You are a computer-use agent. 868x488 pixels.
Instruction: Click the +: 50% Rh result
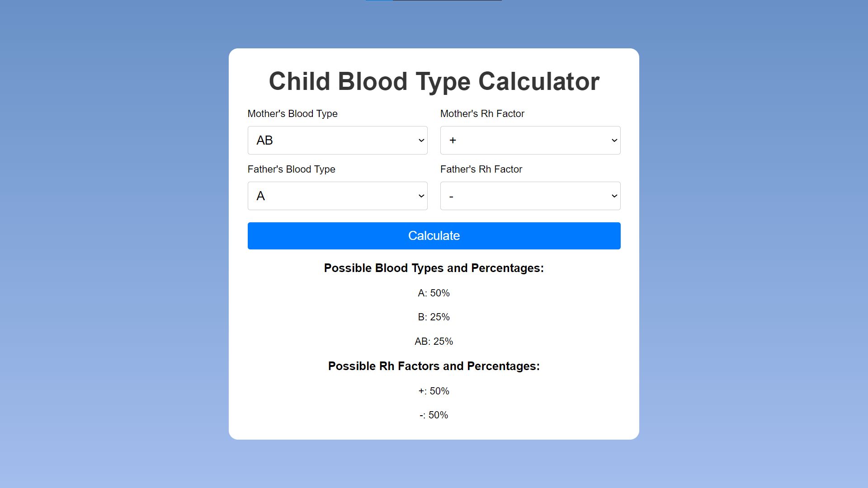[434, 391]
